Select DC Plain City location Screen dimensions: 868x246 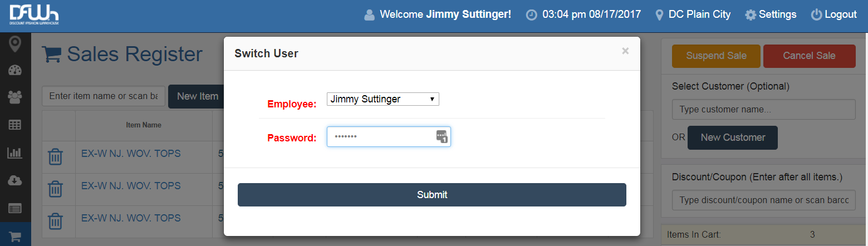tap(693, 14)
